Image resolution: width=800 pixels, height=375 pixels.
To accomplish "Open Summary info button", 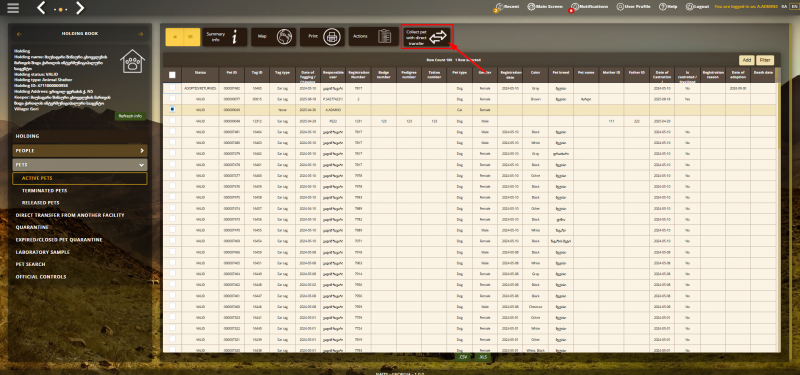I will pyautogui.click(x=224, y=37).
